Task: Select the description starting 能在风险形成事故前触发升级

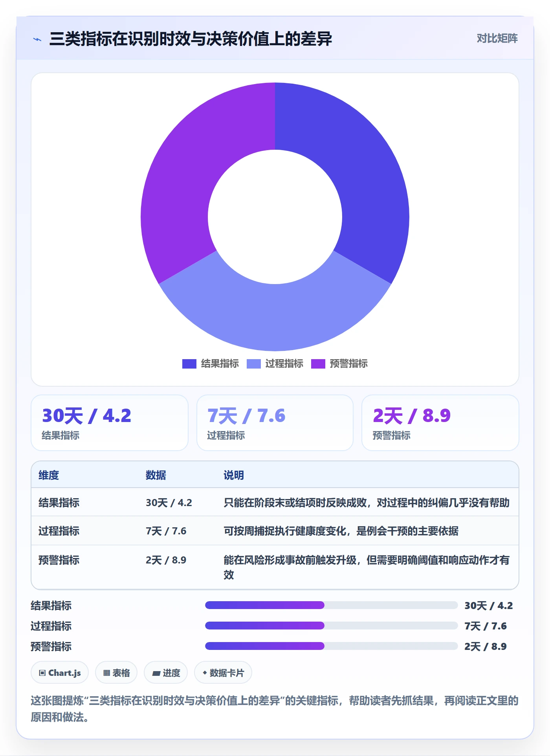Action: click(x=367, y=567)
